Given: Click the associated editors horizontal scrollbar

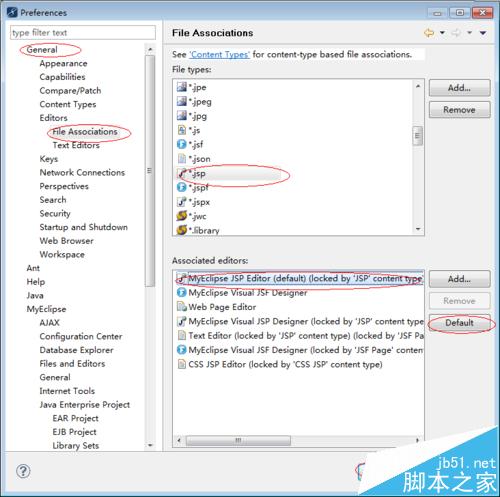Looking at the screenshot, I should click(x=298, y=441).
